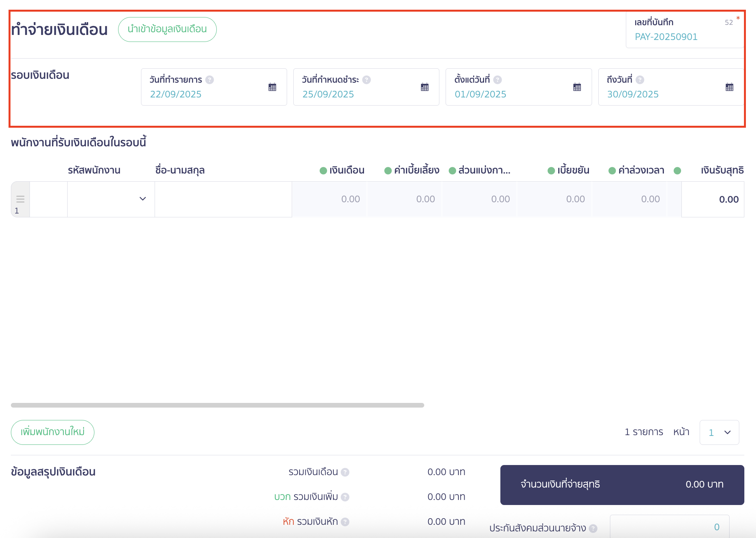Open calendar for วันที่ทำรายการ date
Screen dimensions: 756x538
pos(272,87)
